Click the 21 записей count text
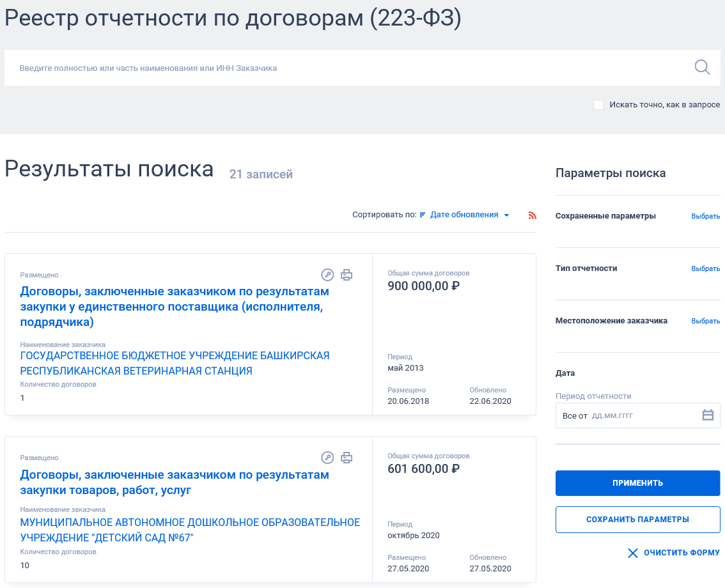 tap(261, 174)
